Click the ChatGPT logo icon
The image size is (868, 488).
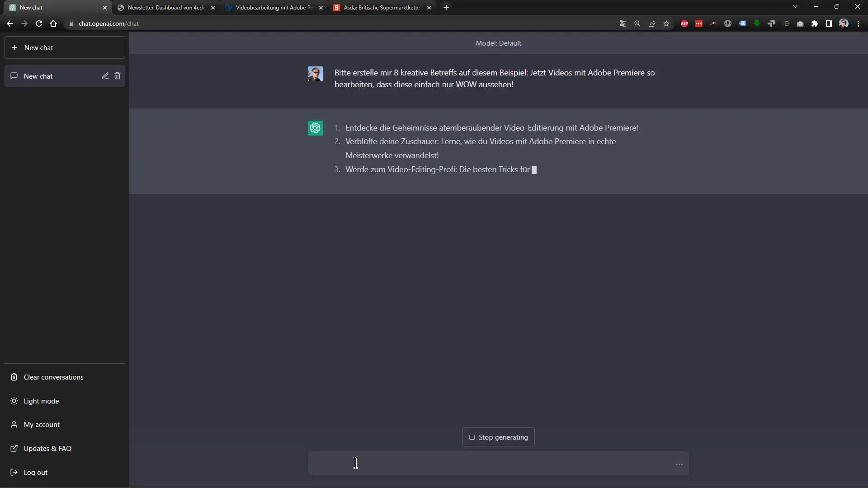point(315,128)
